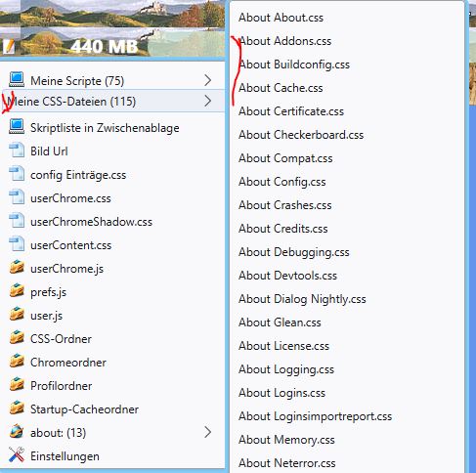Click the document icon beside Bild Url
Viewport: 476px width, 473px height.
pyautogui.click(x=17, y=150)
